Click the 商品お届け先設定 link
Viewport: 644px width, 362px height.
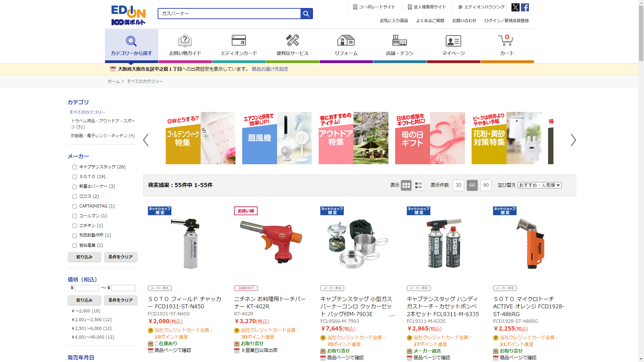pos(270,69)
